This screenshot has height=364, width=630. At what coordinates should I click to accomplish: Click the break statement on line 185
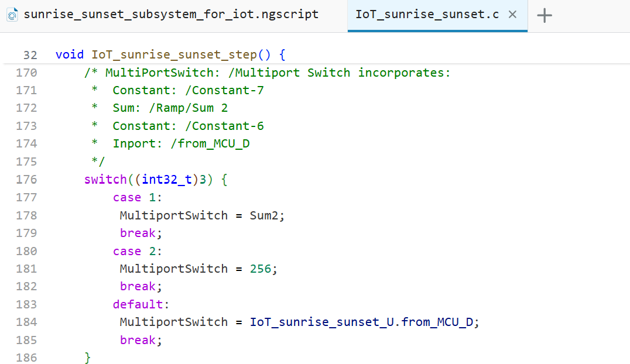[138, 340]
